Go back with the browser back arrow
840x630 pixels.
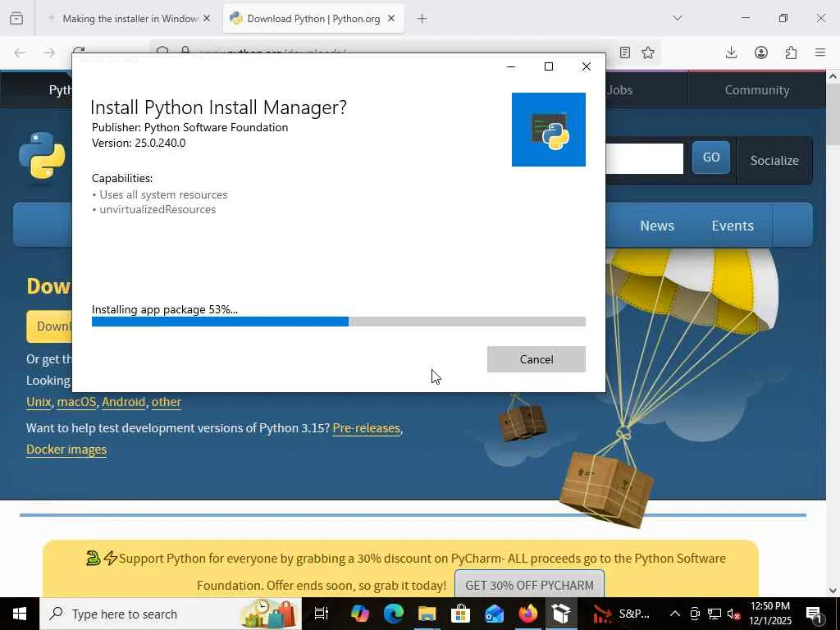[x=21, y=52]
